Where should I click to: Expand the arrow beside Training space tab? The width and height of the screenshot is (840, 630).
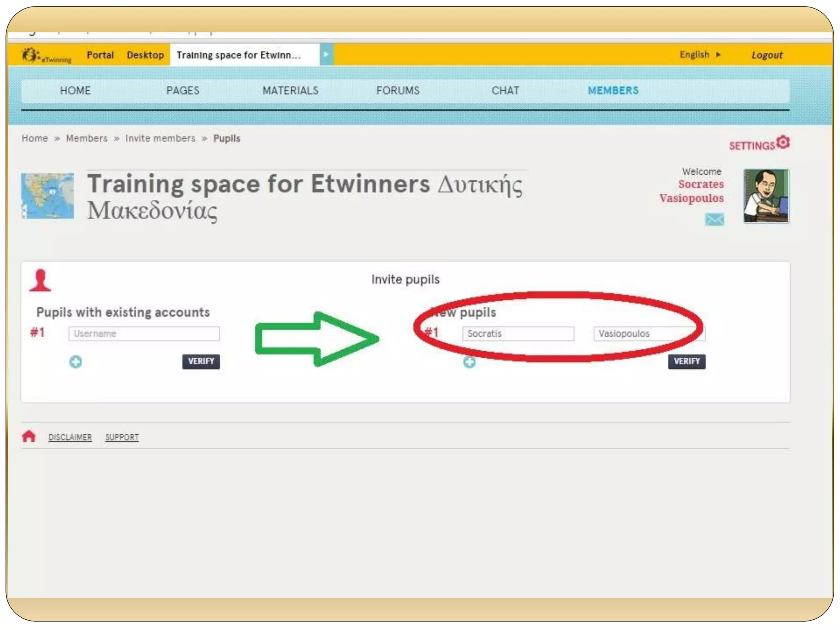(326, 55)
